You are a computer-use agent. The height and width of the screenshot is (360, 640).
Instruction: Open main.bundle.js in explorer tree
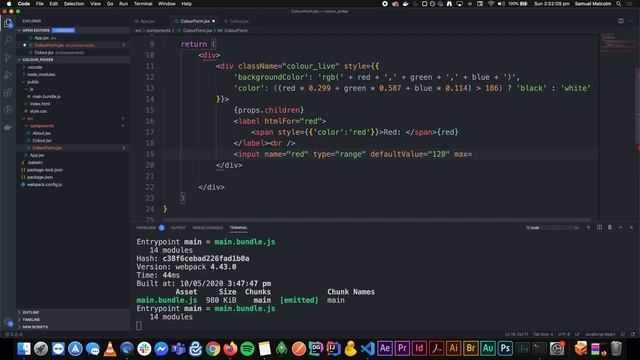click(x=46, y=96)
